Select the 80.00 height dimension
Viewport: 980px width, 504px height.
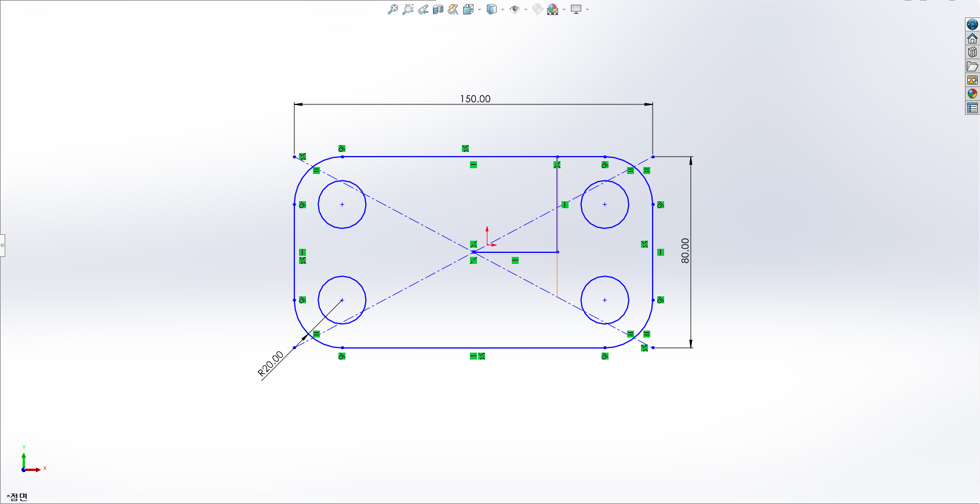pos(685,251)
